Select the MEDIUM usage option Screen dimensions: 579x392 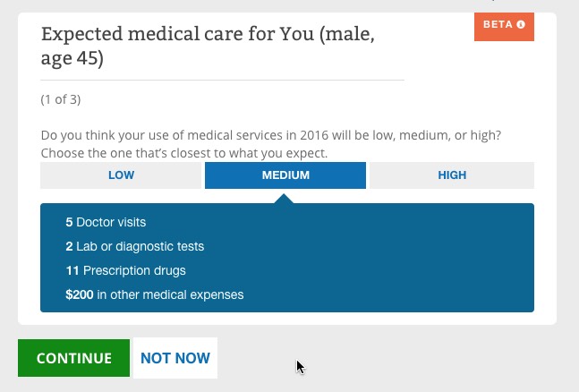pos(285,175)
